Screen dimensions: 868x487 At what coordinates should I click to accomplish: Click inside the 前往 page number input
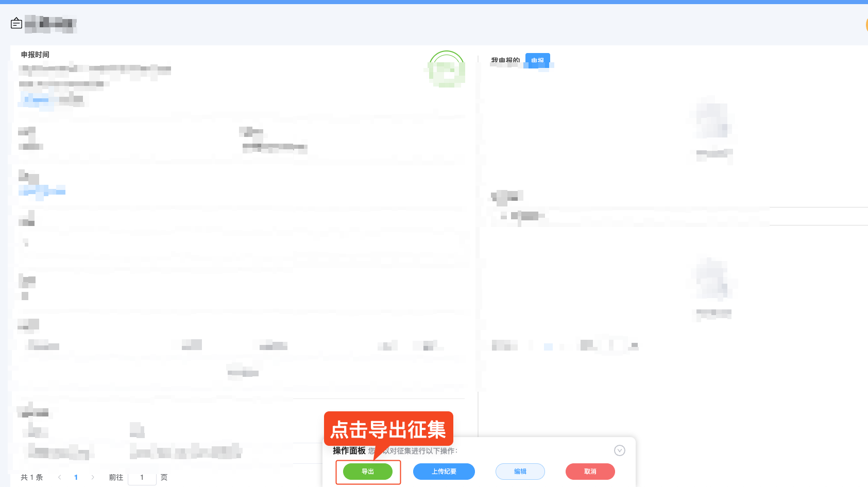[142, 477]
